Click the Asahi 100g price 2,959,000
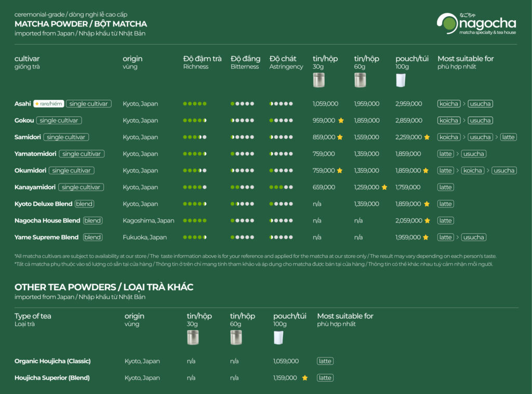This screenshot has height=394, width=532. click(409, 104)
